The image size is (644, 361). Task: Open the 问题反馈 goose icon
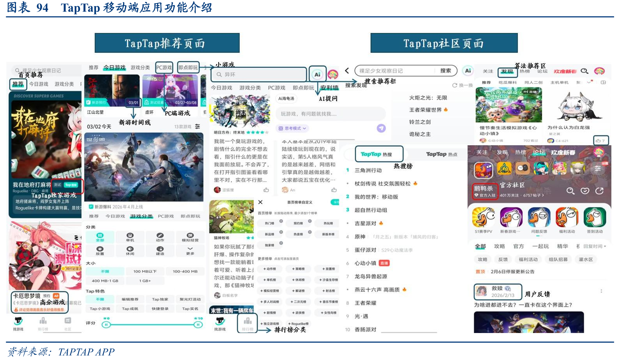[x=539, y=217]
